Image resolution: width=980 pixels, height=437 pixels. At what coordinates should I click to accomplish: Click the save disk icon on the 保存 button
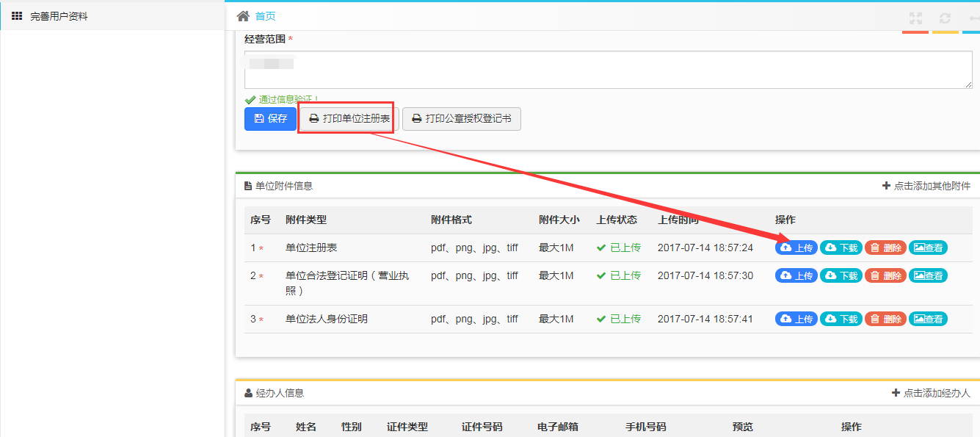[x=259, y=119]
